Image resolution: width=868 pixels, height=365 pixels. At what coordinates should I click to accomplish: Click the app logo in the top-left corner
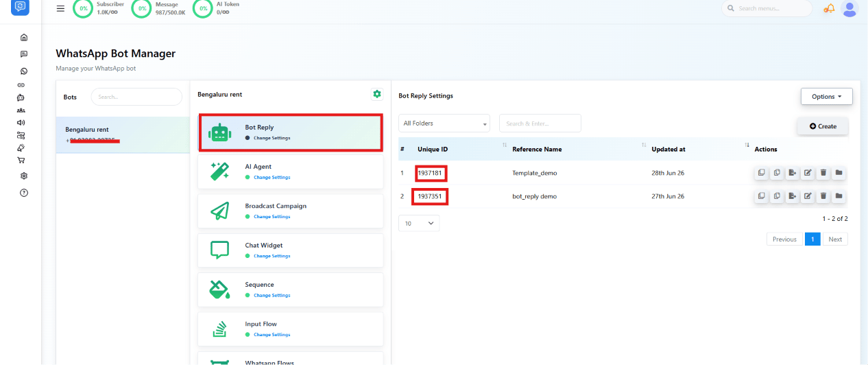point(21,6)
